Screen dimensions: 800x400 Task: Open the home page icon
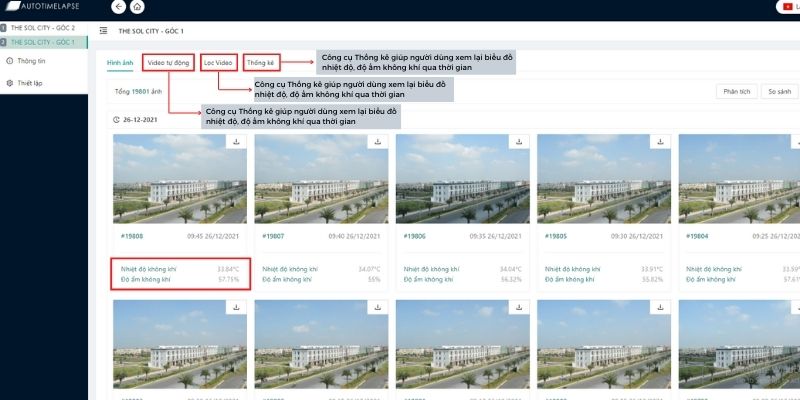tap(137, 7)
